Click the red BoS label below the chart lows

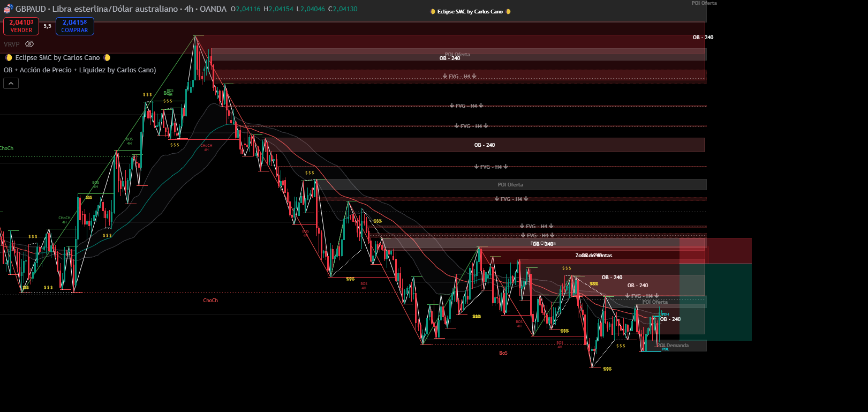coord(503,353)
